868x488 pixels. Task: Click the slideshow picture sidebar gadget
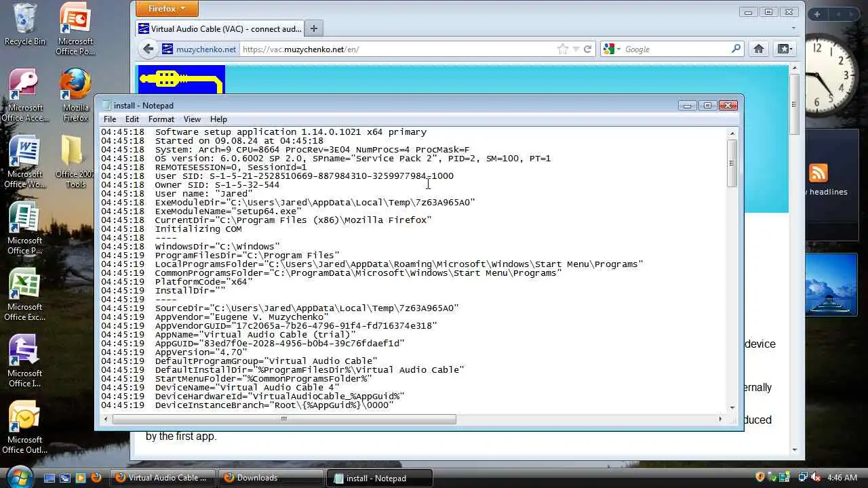tap(831, 285)
